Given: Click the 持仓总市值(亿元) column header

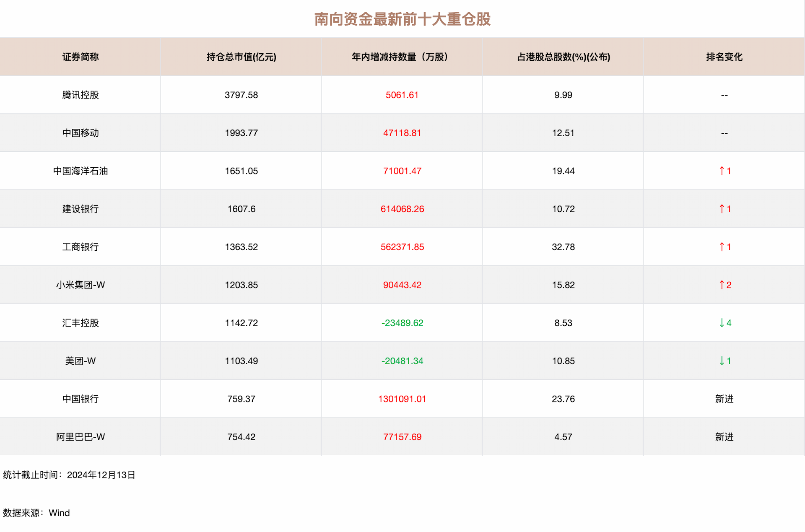Looking at the screenshot, I should pyautogui.click(x=241, y=57).
